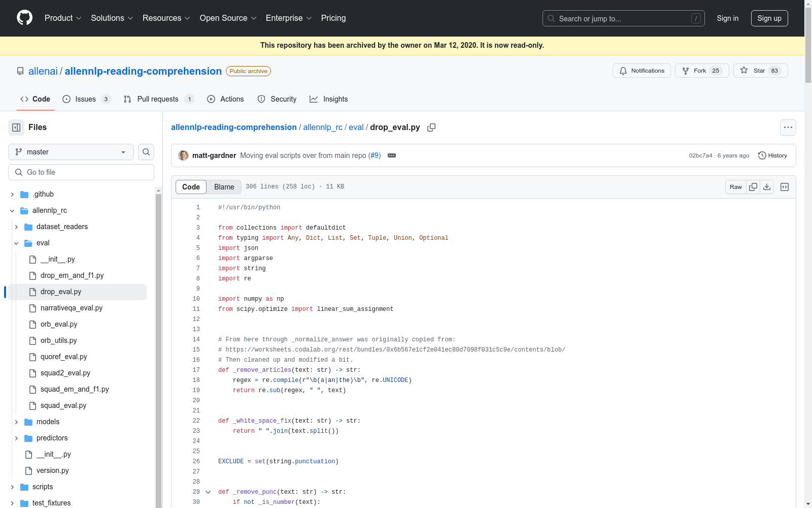This screenshot has width=812, height=508.
Task: Open the more file actions ellipsis menu
Action: coord(788,128)
